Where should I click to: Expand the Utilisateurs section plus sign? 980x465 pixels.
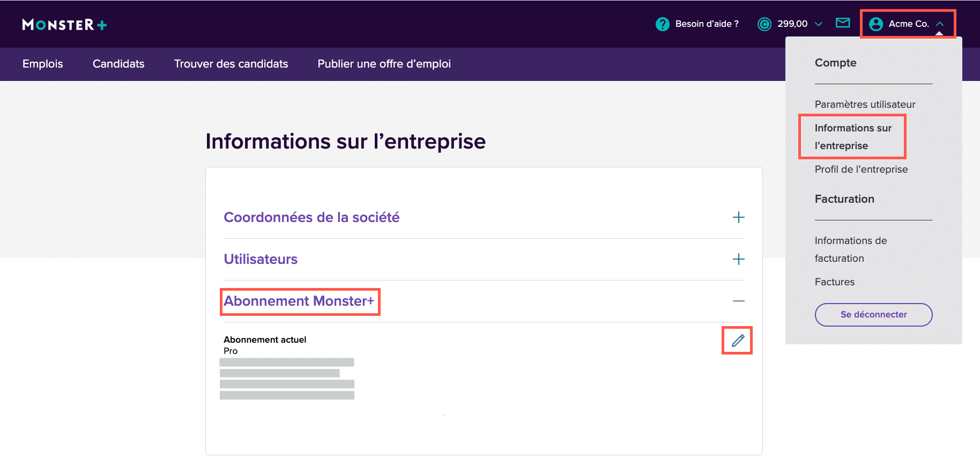click(x=739, y=259)
